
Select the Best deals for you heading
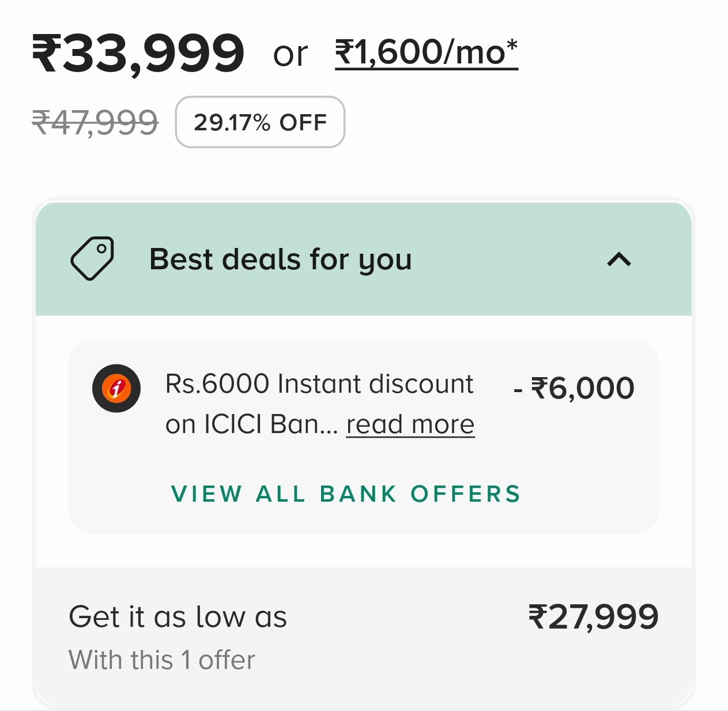pyautogui.click(x=280, y=259)
